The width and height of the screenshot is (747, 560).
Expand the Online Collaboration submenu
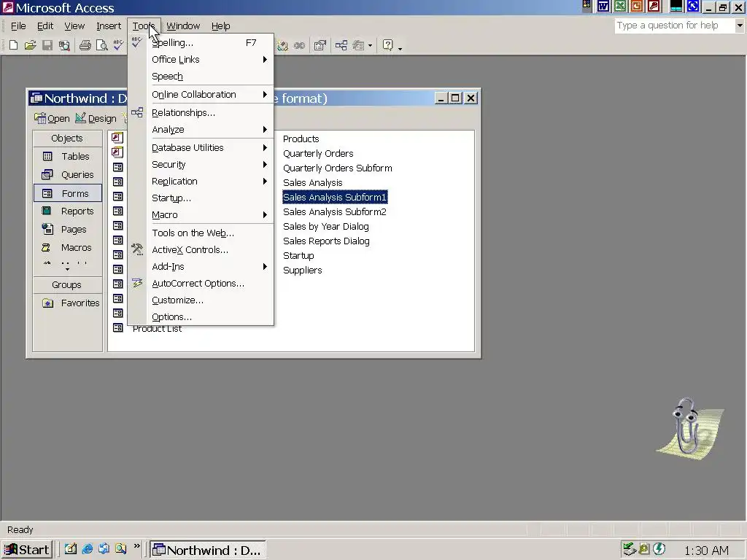coord(201,94)
